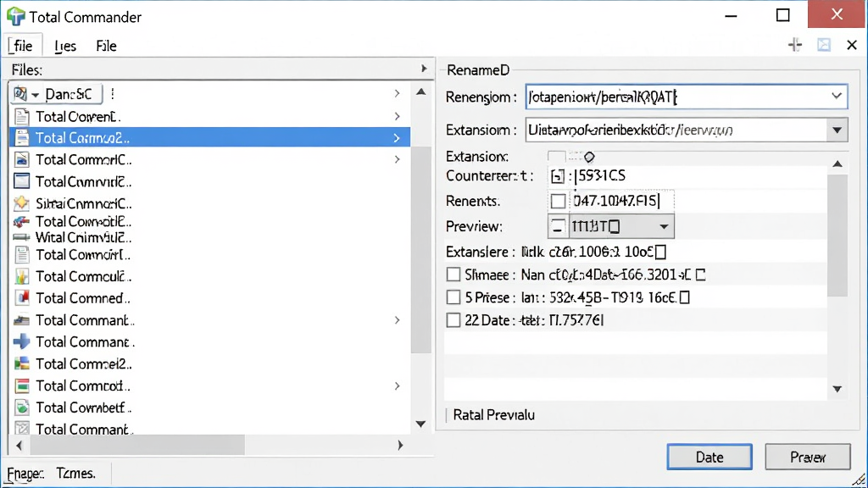
Task: Expand chevron on 'Total ComenL.' row
Action: coord(397,116)
